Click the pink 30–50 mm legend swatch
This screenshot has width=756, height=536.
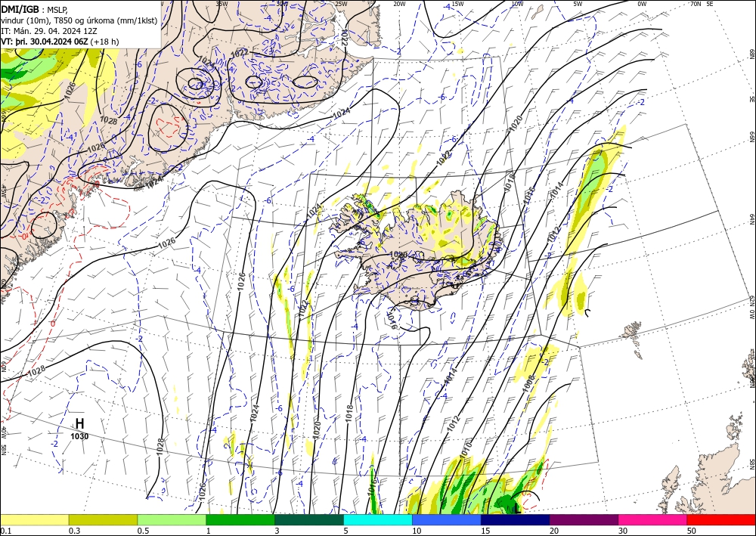point(653,519)
